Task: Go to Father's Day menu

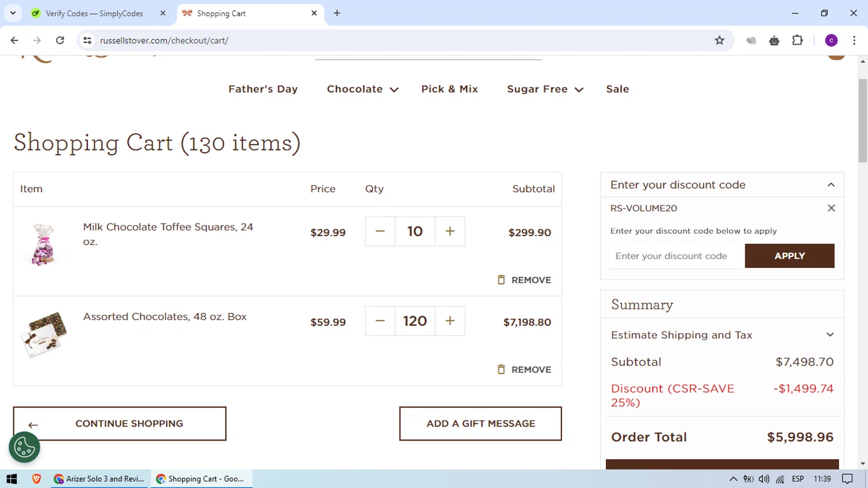Action: coord(263,89)
